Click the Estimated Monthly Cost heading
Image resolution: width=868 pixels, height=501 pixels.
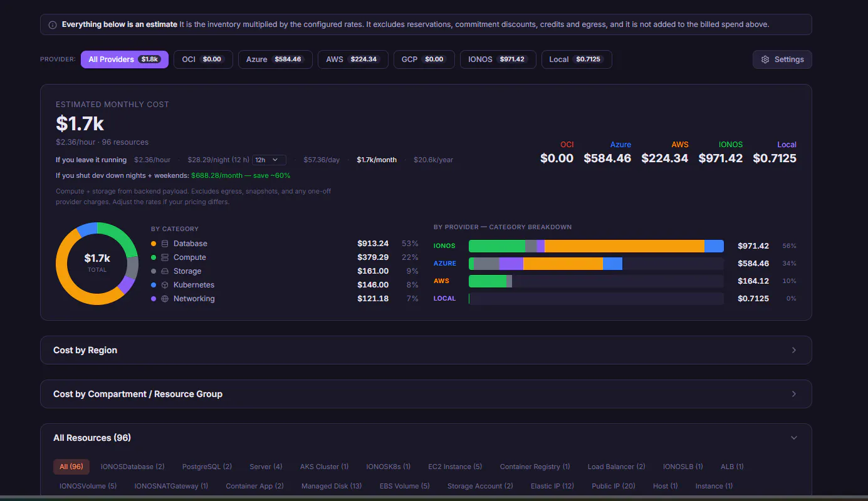coord(112,105)
